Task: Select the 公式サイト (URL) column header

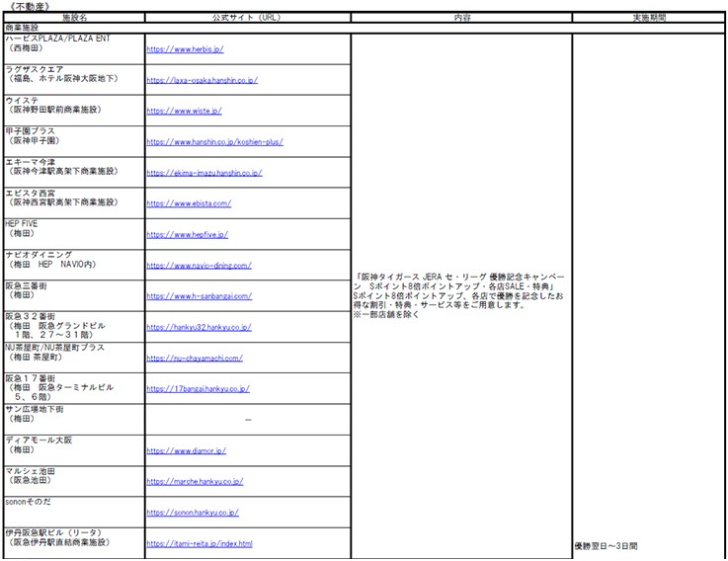Action: point(248,18)
